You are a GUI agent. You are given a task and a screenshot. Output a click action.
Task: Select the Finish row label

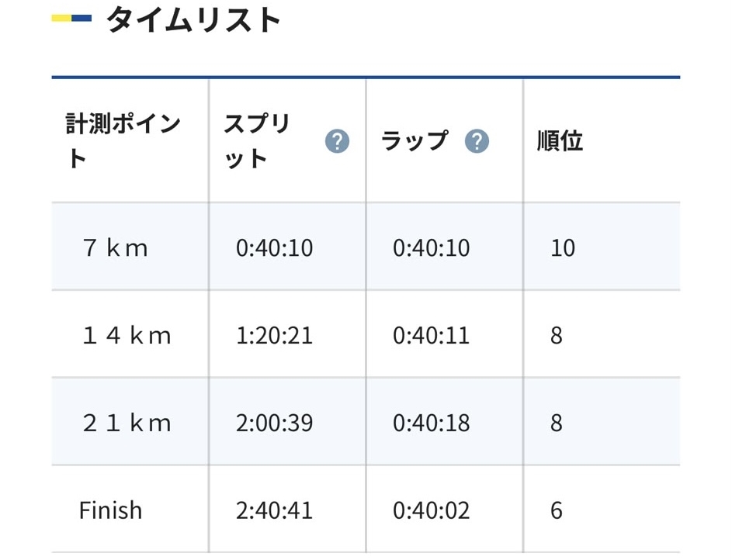111,510
